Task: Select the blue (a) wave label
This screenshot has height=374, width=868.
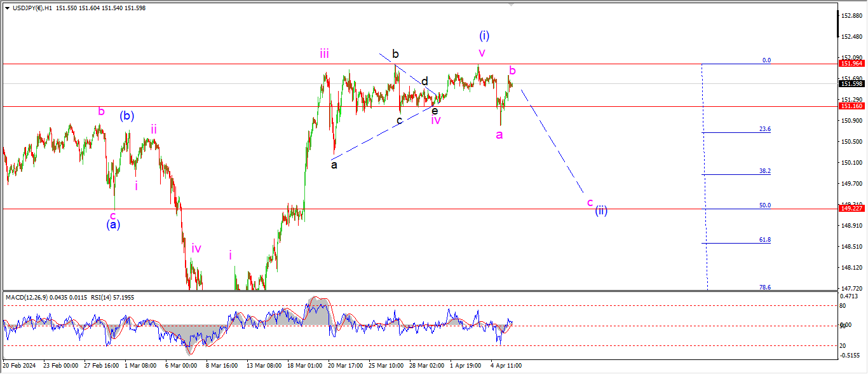Action: (114, 224)
